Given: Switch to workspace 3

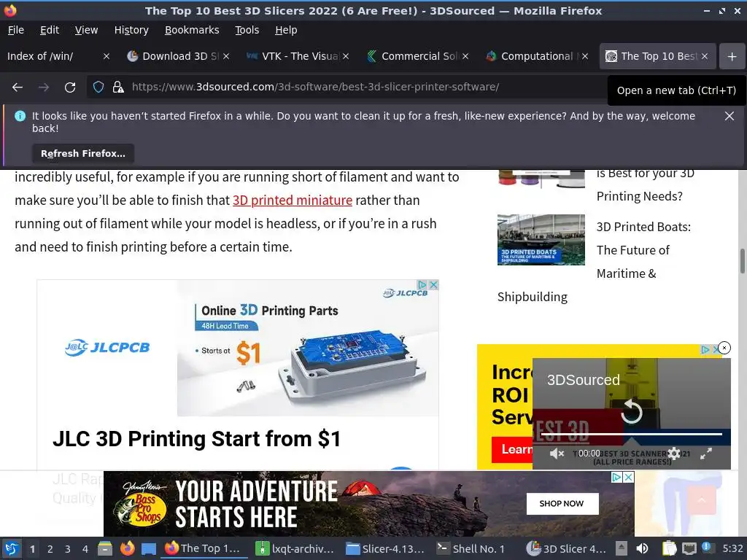Looking at the screenshot, I should click(x=68, y=549).
